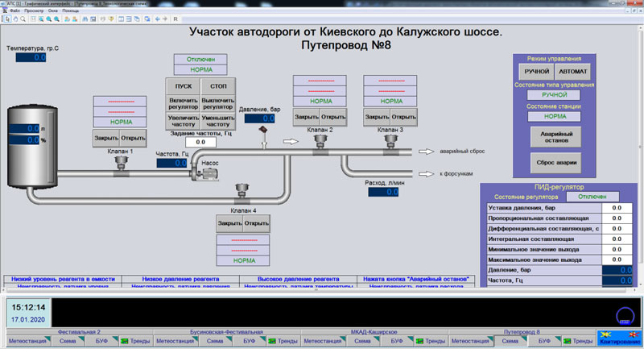644x349 pixels.
Task: Click 'Высокое давление реагента' alarm text
Action: click(298, 279)
